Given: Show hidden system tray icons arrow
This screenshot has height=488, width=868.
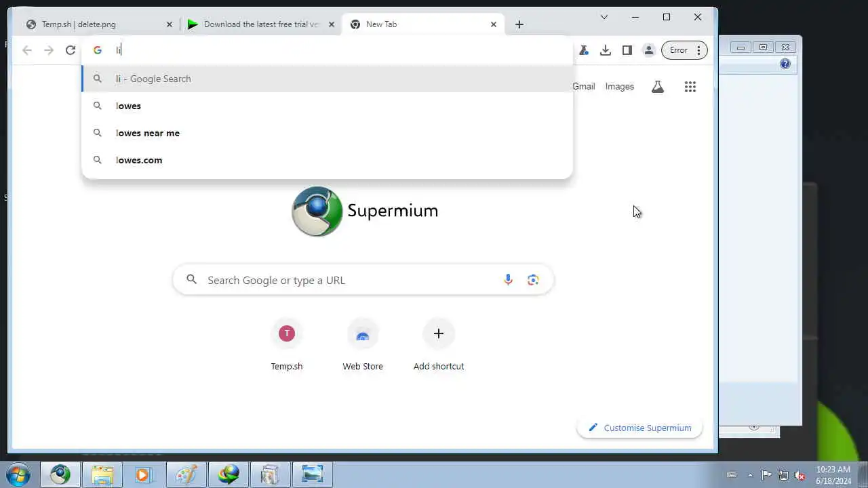Looking at the screenshot, I should click(x=750, y=475).
